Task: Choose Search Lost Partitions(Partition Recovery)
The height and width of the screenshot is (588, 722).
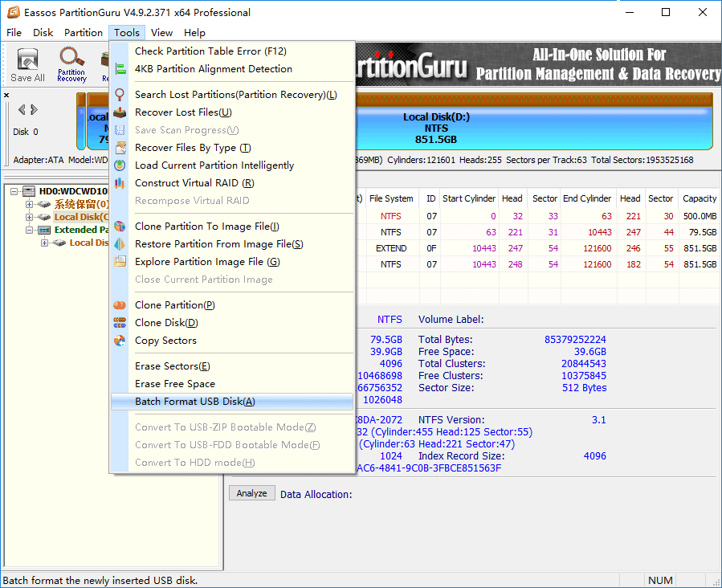Action: click(x=232, y=95)
